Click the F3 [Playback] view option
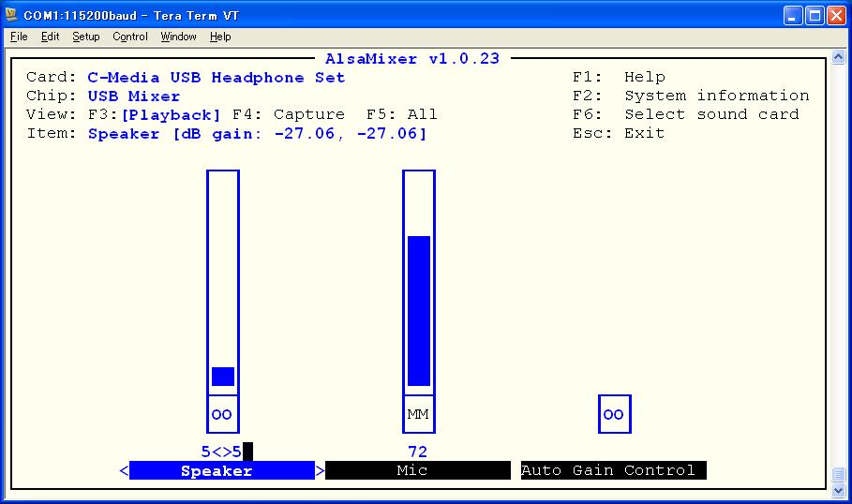852x504 pixels. point(155,114)
